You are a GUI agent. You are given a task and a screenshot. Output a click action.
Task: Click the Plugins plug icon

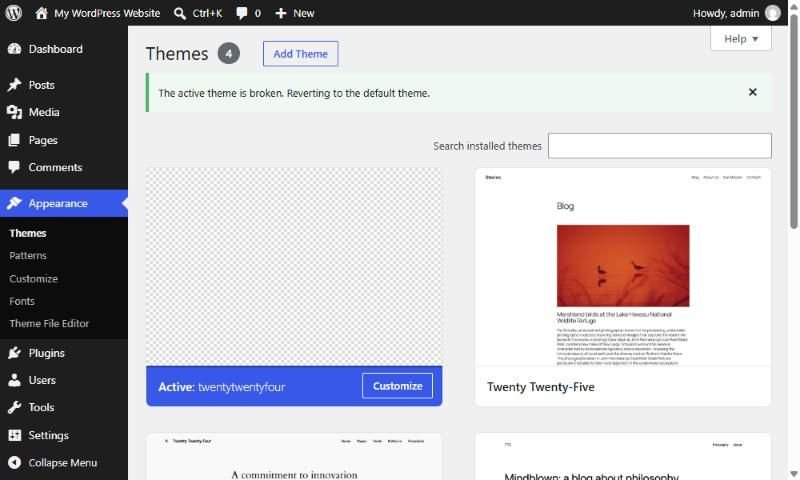(x=14, y=353)
